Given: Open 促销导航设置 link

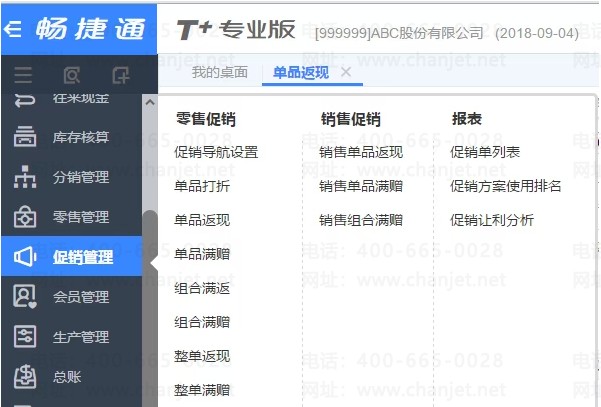Looking at the screenshot, I should coord(216,152).
